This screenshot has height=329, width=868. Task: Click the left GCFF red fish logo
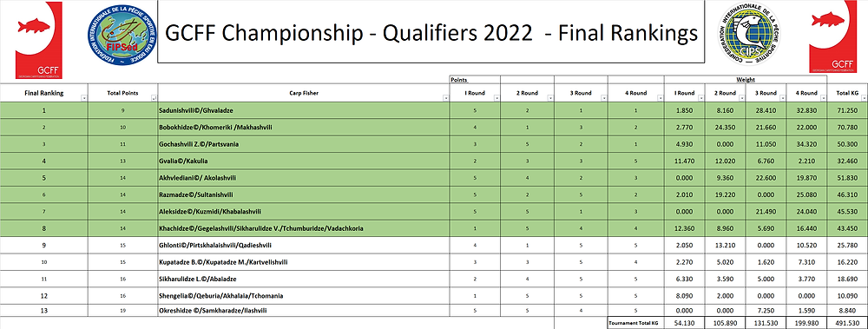pyautogui.click(x=39, y=40)
